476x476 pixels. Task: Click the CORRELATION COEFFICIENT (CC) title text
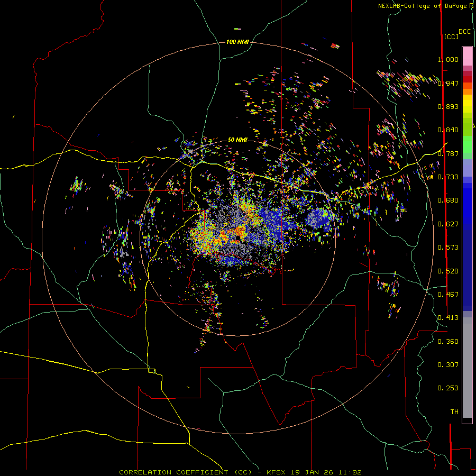click(186, 472)
